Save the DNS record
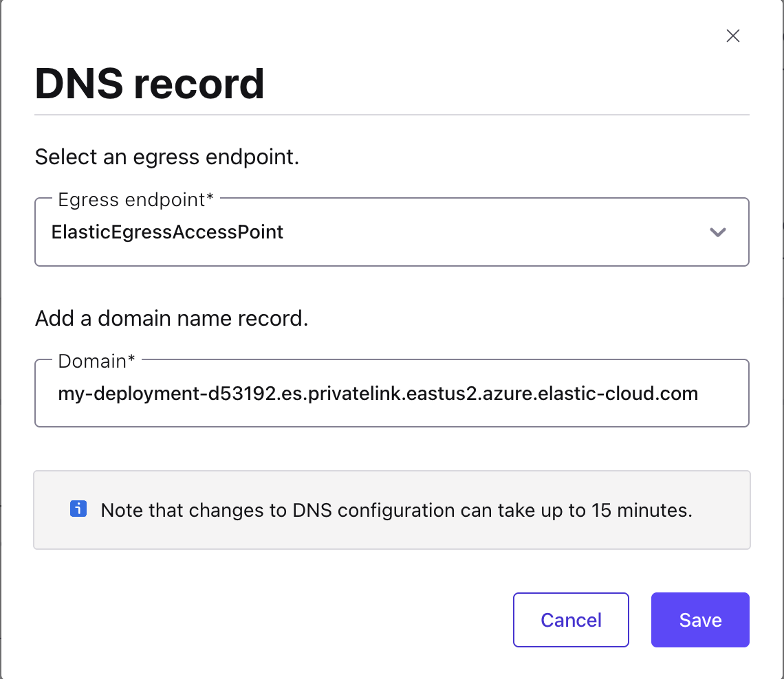 point(700,620)
